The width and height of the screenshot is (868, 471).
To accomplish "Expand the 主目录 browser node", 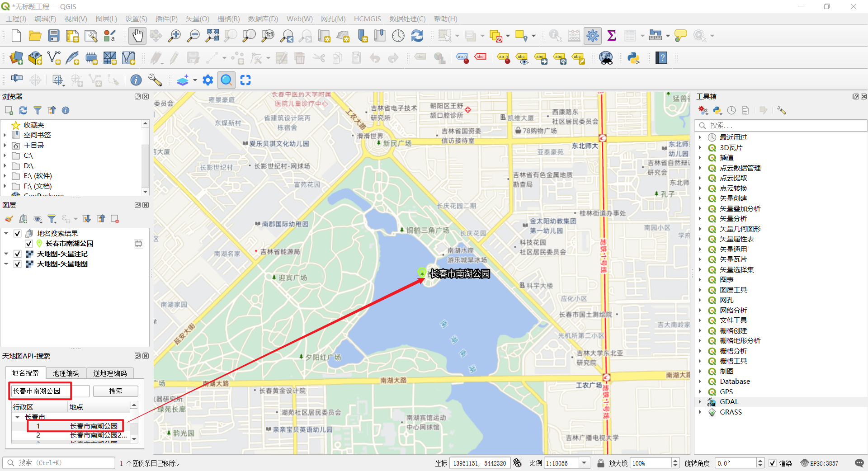I will (x=5, y=146).
